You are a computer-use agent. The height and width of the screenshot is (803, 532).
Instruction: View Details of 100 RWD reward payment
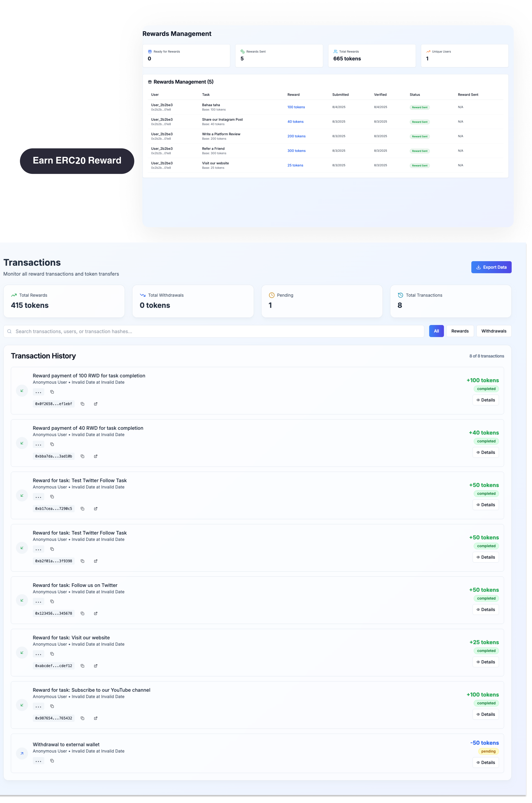pos(485,400)
